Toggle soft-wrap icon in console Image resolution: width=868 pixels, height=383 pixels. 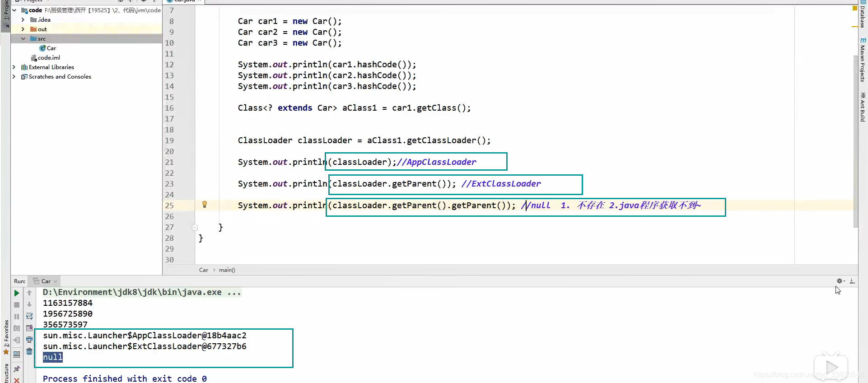(x=29, y=316)
